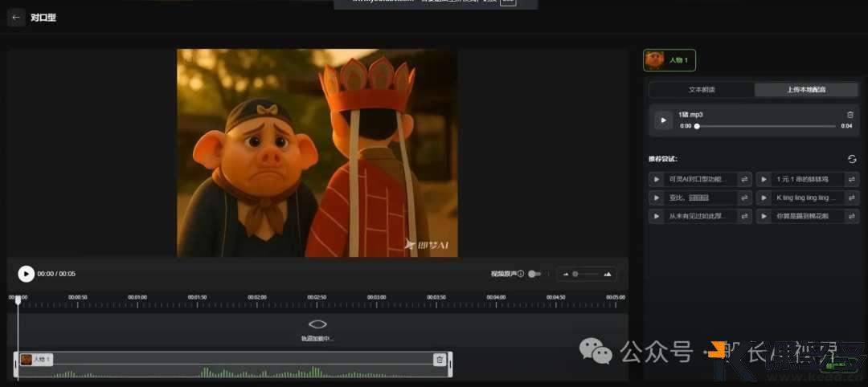This screenshot has width=868, height=387.
Task: Preview the K ling ling ling sample
Action: point(764,198)
